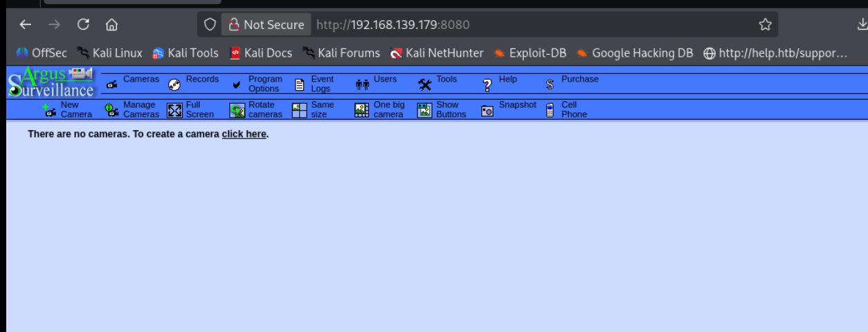Open the Cell Phone view

(550, 110)
